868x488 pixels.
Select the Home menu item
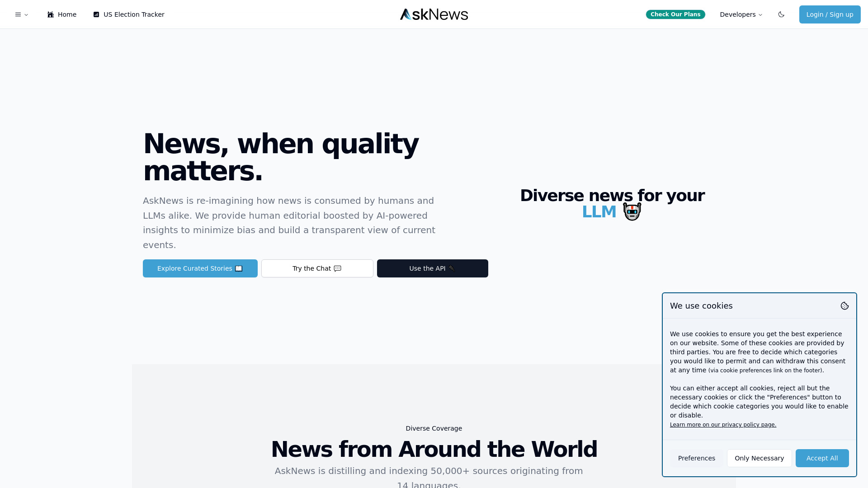[61, 14]
